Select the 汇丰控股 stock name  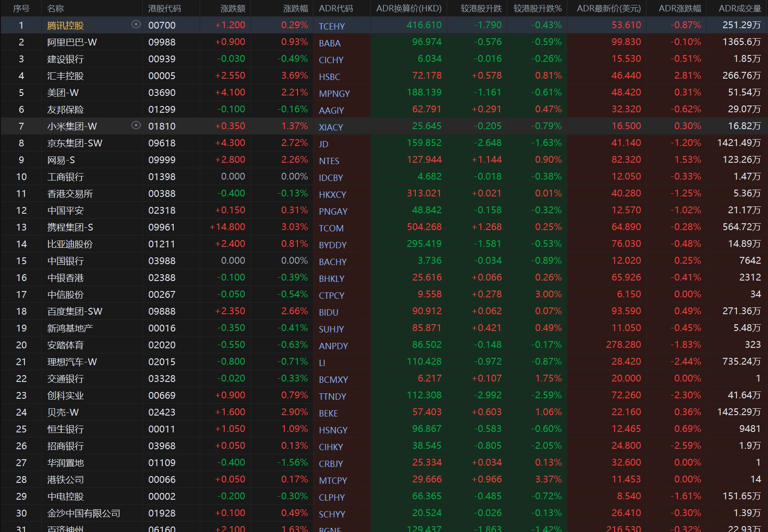(x=66, y=76)
